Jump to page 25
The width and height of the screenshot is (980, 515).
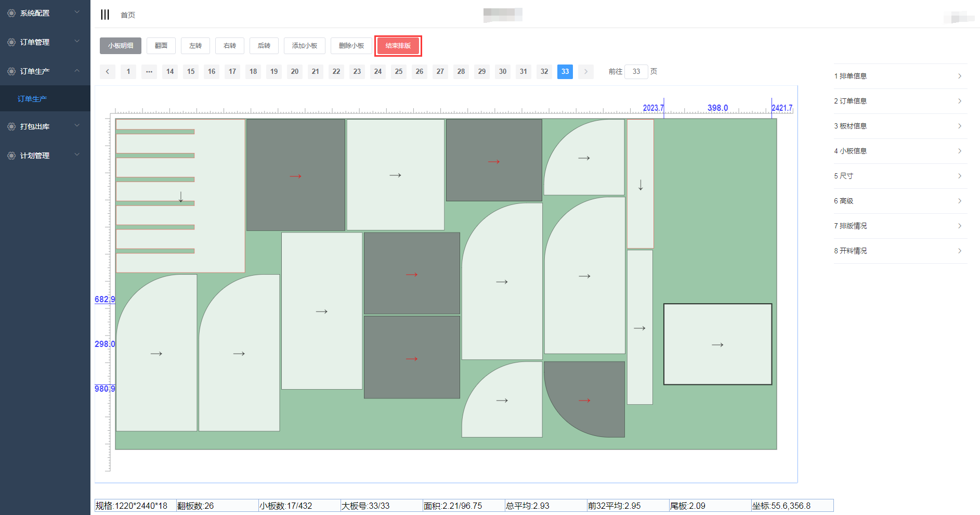pos(399,72)
